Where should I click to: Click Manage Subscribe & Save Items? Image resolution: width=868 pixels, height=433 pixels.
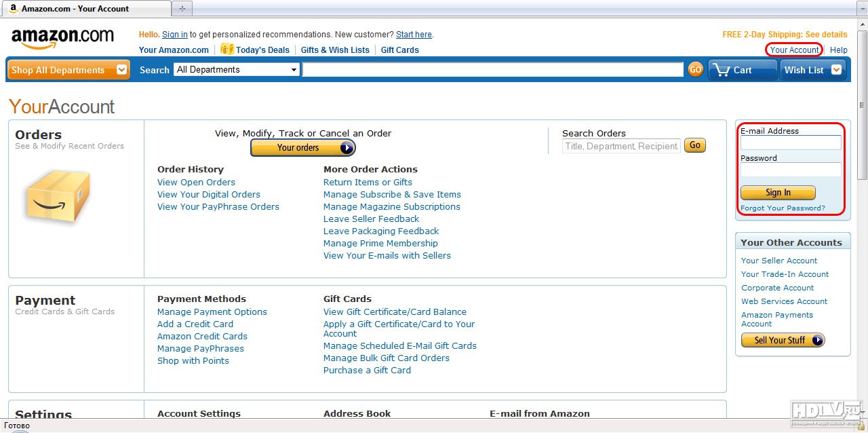pos(392,195)
